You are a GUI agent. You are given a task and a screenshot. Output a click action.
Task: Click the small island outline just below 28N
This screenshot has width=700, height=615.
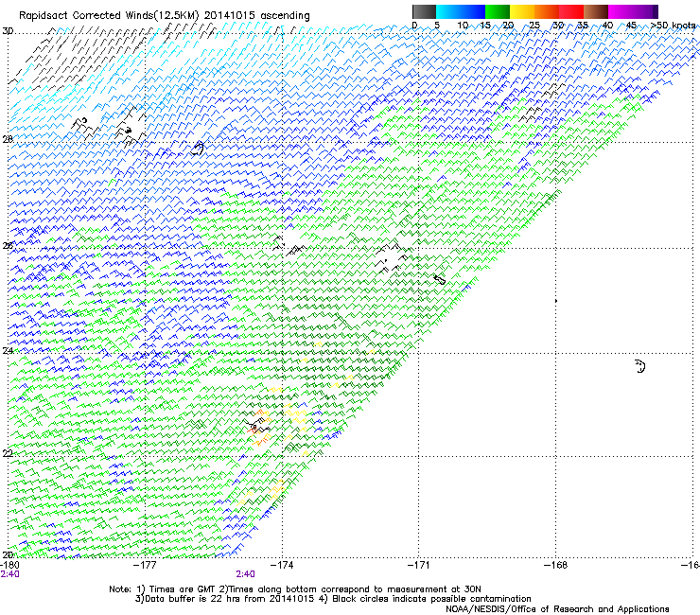coord(198,149)
